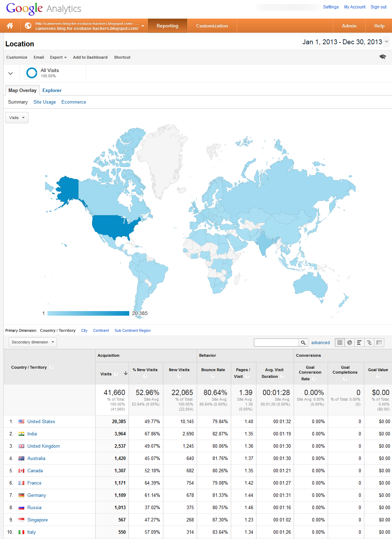The image size is (392, 539).
Task: Open the date range picker
Action: [x=345, y=42]
